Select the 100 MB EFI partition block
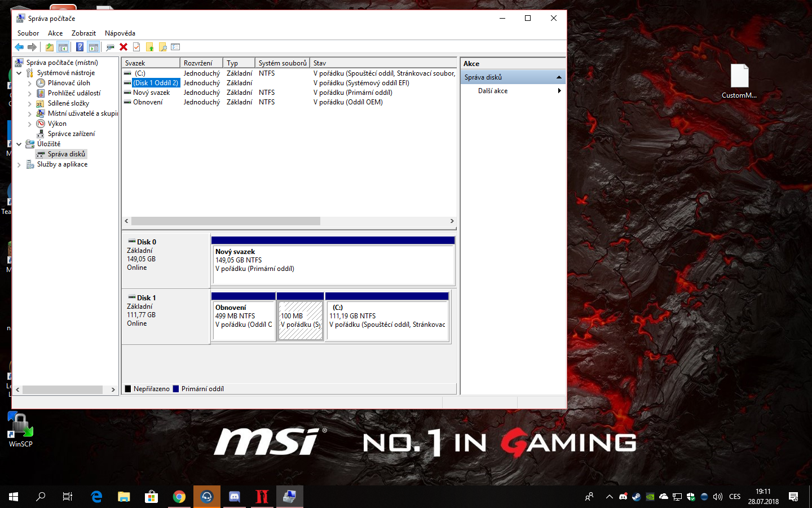The image size is (812, 508). (301, 317)
